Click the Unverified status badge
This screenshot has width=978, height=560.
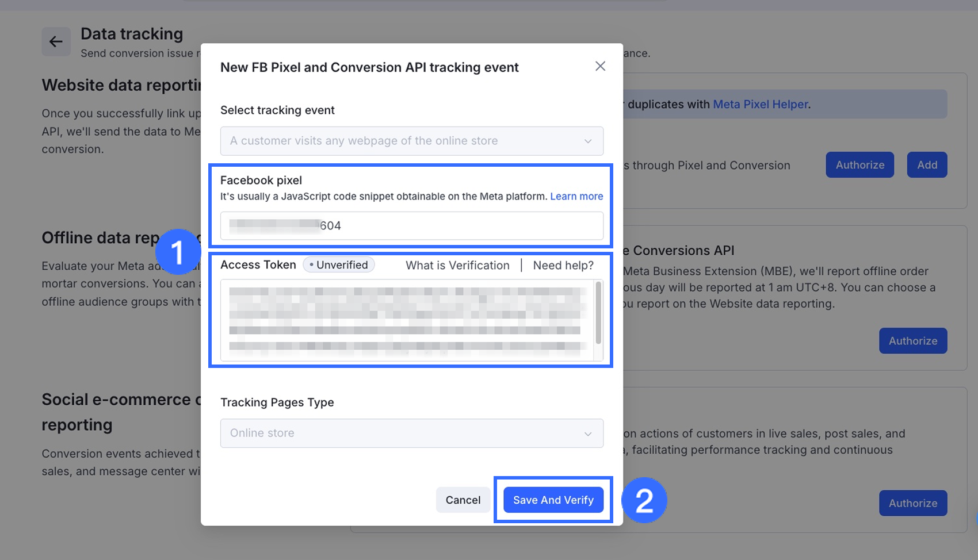click(339, 265)
